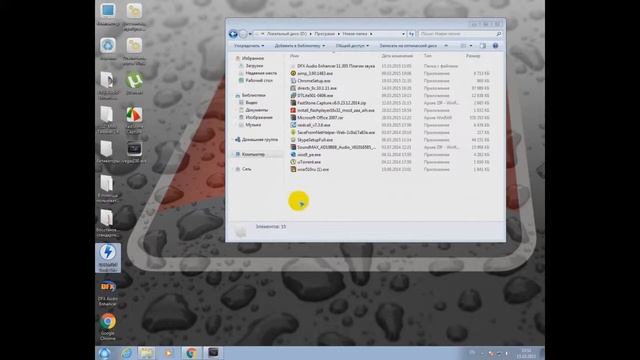Expand the address bar history dropdown arrow
The height and width of the screenshot is (360, 640).
pos(403,34)
